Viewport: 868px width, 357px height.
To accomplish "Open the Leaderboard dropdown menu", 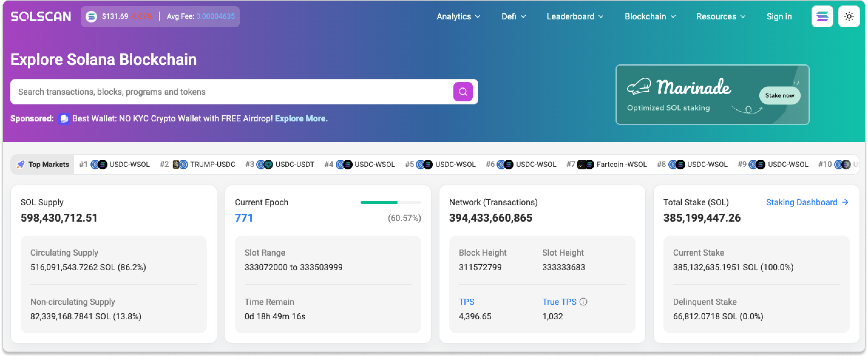I will (575, 16).
